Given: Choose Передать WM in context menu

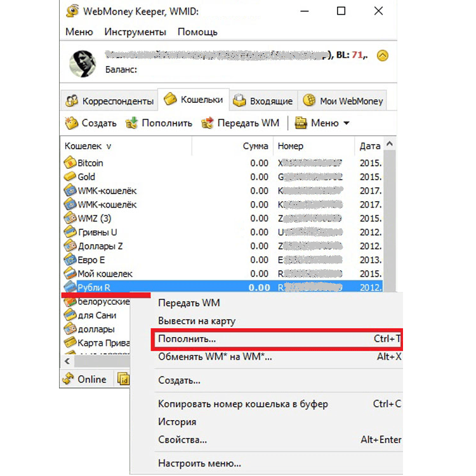Looking at the screenshot, I should pyautogui.click(x=189, y=303).
